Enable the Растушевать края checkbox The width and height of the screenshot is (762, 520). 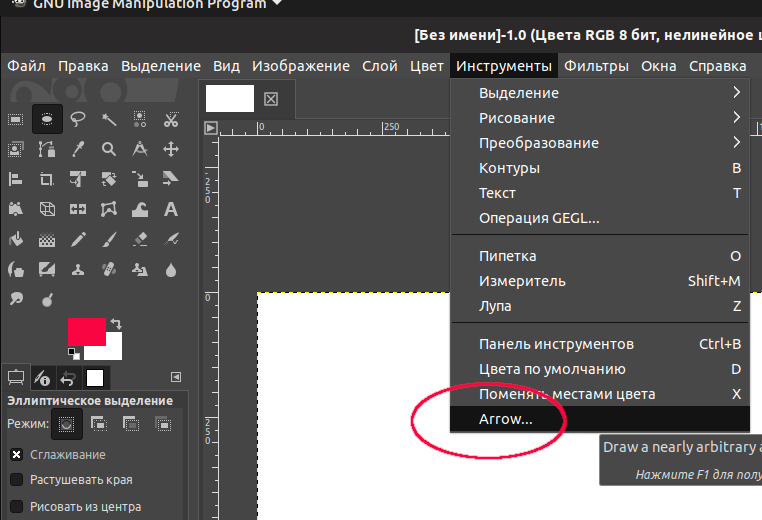click(17, 480)
